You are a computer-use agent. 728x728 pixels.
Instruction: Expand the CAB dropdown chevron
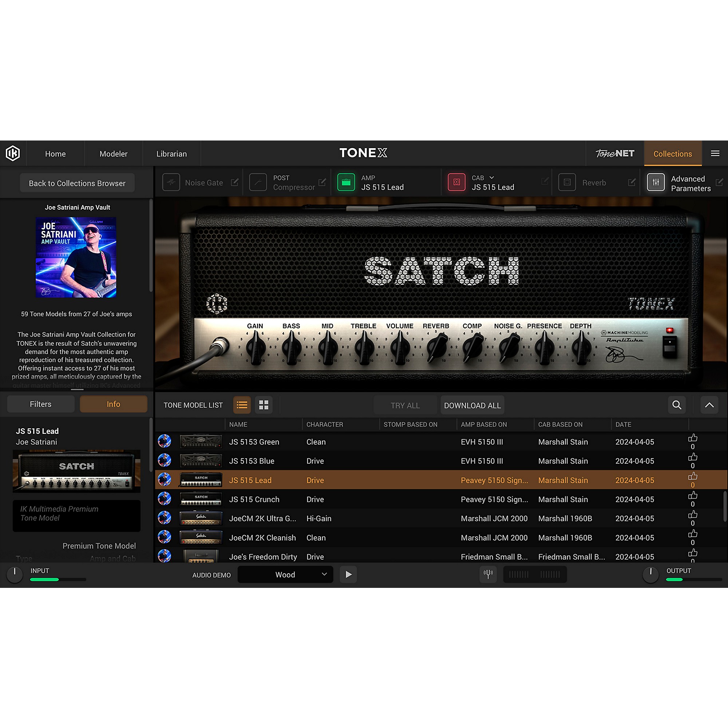click(x=491, y=178)
